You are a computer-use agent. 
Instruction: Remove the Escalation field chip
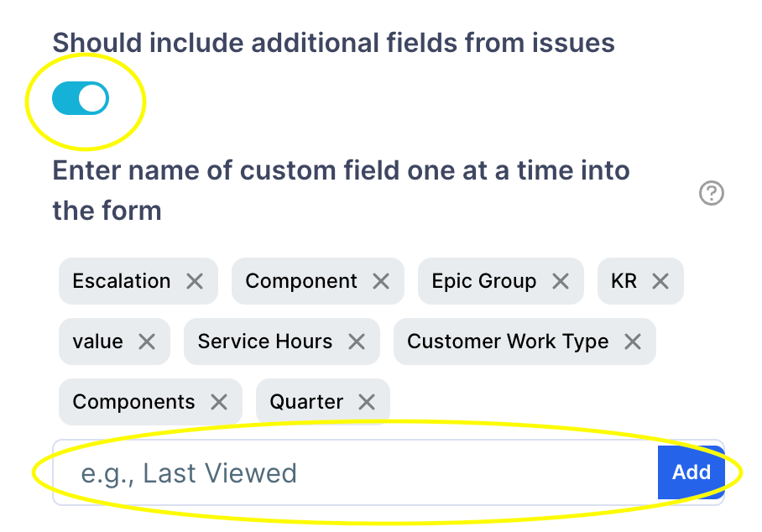[195, 281]
